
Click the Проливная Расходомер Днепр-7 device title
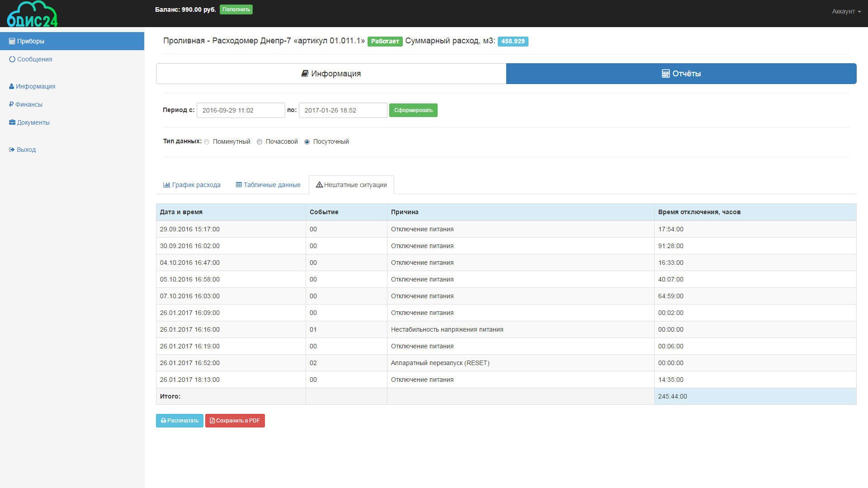(x=264, y=41)
